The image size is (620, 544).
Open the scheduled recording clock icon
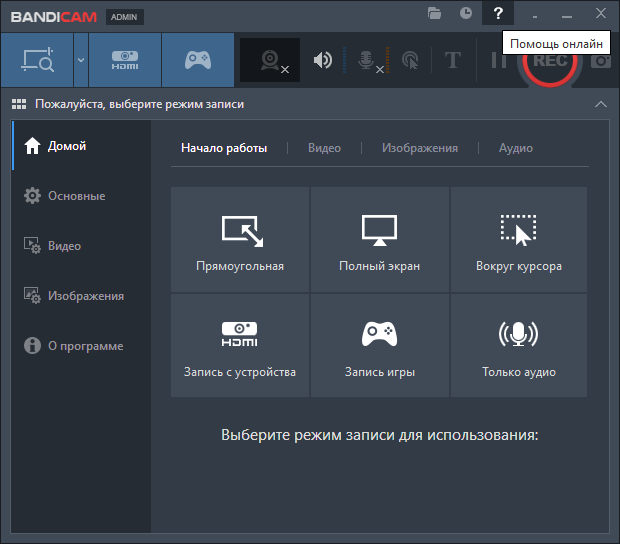coord(466,13)
